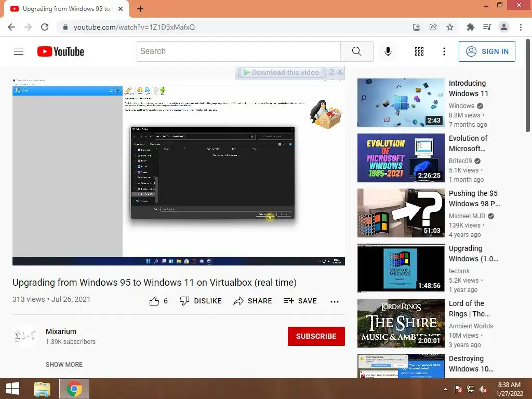532x399 pixels.
Task: Go back in Chrome
Action: [11, 27]
